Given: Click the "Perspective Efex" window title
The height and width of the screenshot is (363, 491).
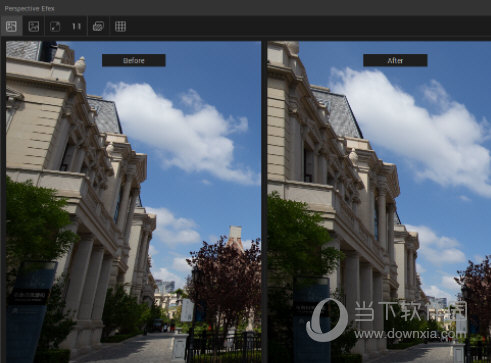Looking at the screenshot, I should 29,8.
